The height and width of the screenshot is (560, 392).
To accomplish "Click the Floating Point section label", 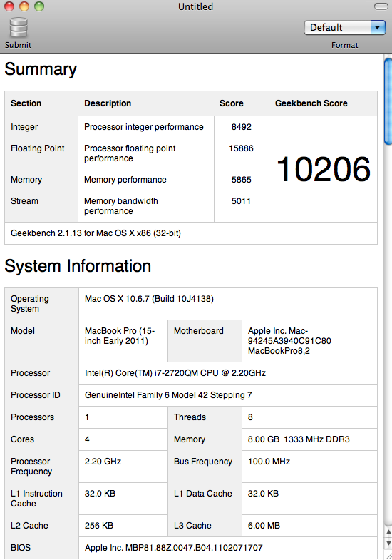I will (38, 148).
